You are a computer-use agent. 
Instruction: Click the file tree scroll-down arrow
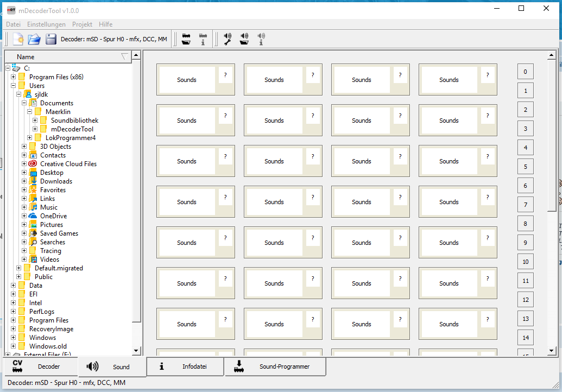click(136, 351)
